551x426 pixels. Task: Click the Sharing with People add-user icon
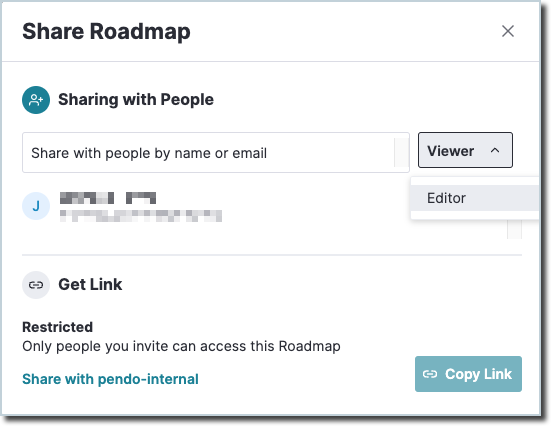click(x=36, y=100)
